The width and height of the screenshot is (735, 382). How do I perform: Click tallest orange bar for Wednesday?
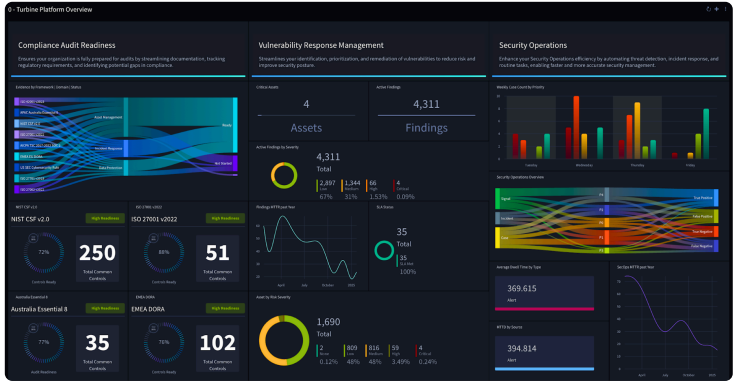pos(576,127)
